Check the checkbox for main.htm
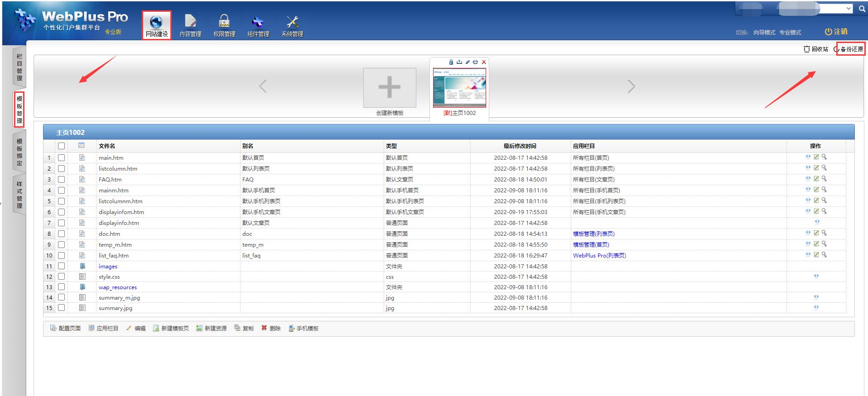The width and height of the screenshot is (868, 396). click(62, 158)
